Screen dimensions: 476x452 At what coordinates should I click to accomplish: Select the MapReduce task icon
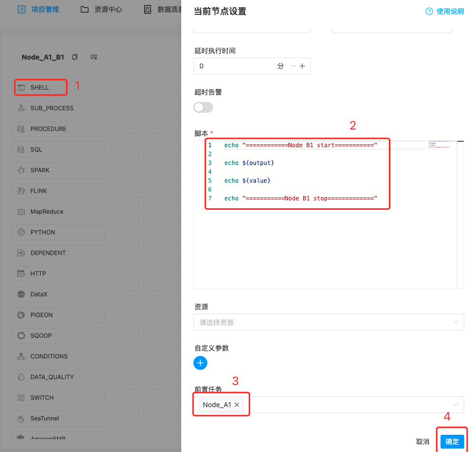pos(21,212)
